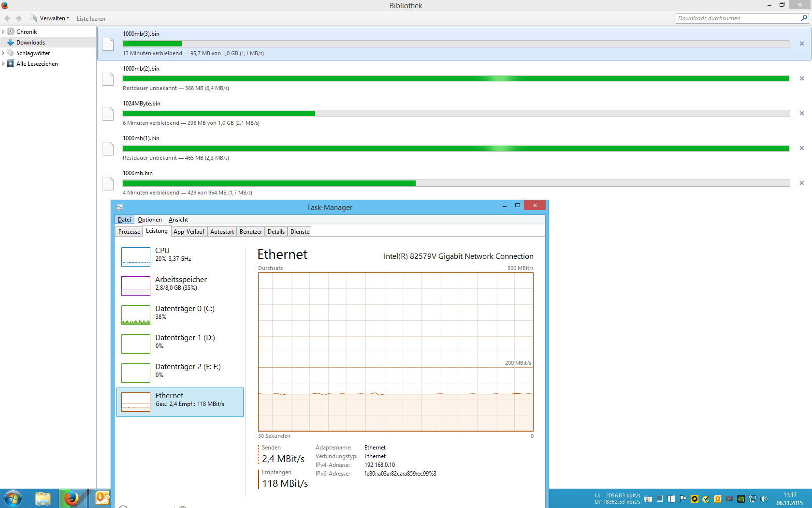Image resolution: width=812 pixels, height=508 pixels.
Task: Click the 1024MByte.bin file icon
Action: click(x=108, y=114)
